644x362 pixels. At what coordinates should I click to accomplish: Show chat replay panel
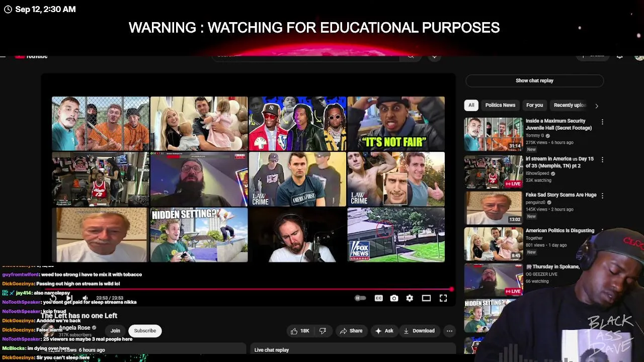(x=534, y=80)
